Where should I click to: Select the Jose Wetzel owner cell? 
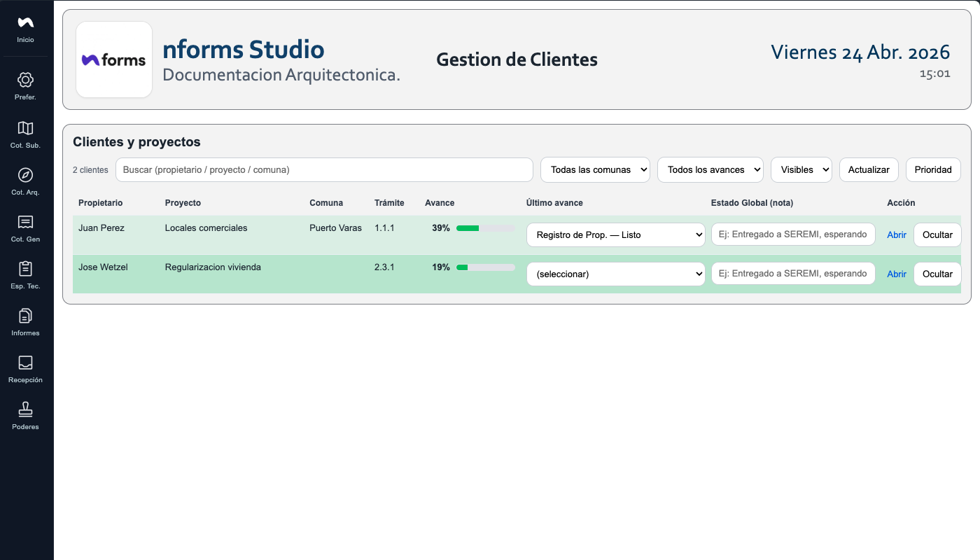pyautogui.click(x=103, y=267)
